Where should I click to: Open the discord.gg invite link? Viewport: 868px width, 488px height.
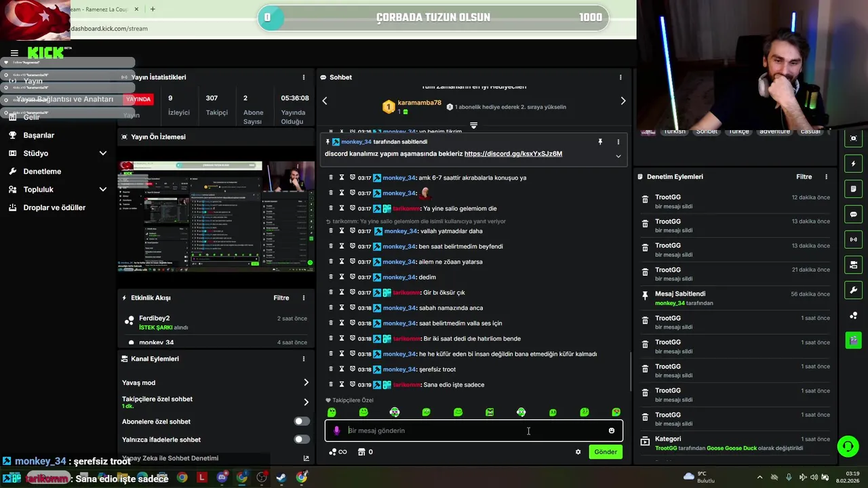coord(513,154)
